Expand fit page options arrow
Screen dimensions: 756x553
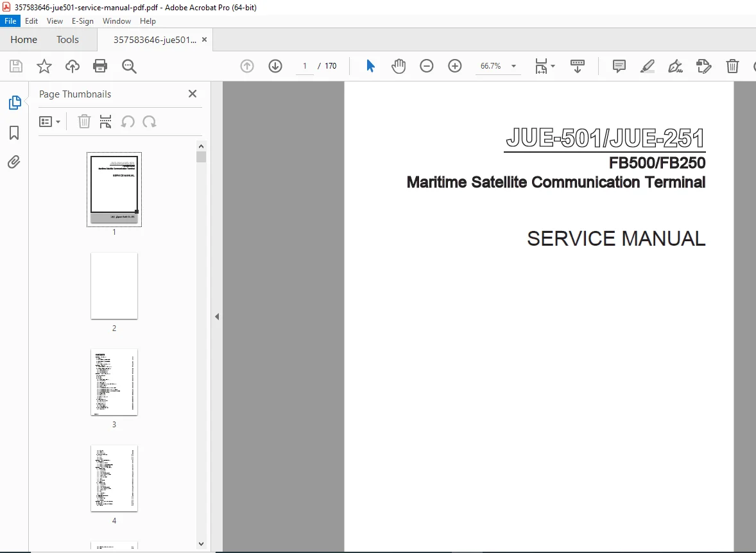pos(553,66)
